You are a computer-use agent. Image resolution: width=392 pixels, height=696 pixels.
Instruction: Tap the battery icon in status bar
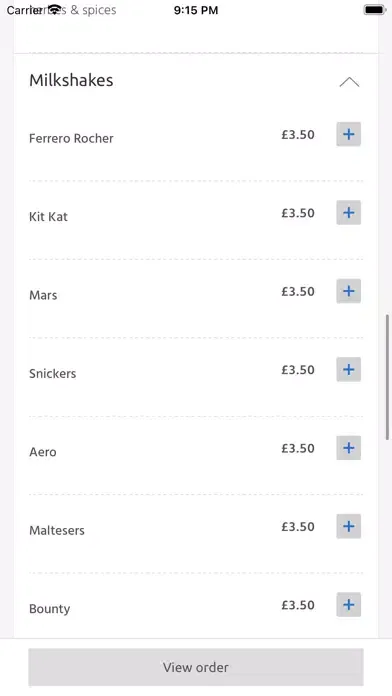click(375, 10)
